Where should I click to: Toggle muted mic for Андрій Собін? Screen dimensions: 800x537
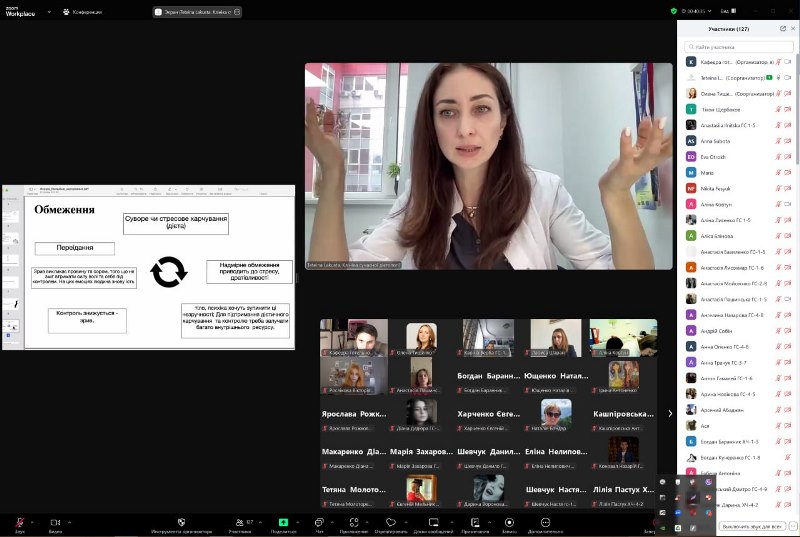[x=779, y=330]
